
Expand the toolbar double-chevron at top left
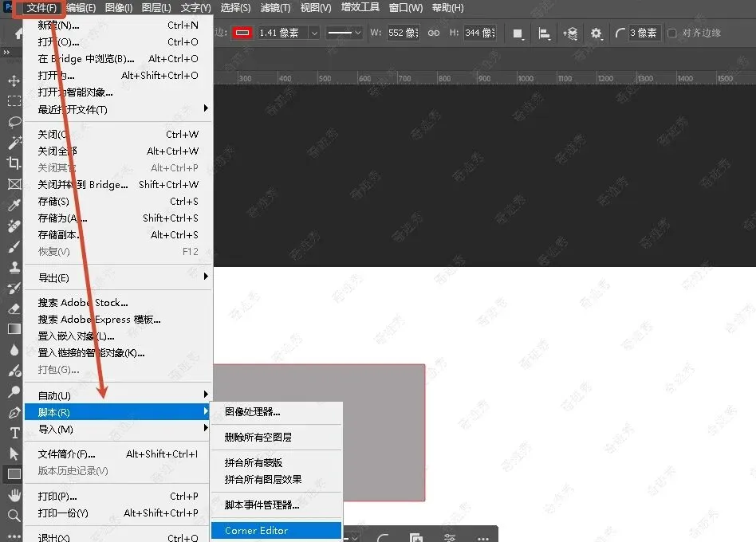tap(6, 52)
